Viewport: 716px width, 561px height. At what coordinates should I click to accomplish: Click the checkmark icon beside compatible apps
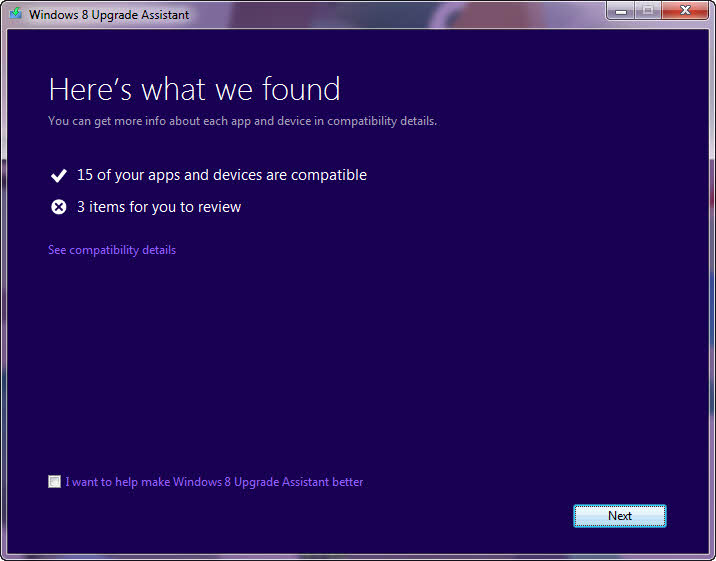click(x=58, y=175)
